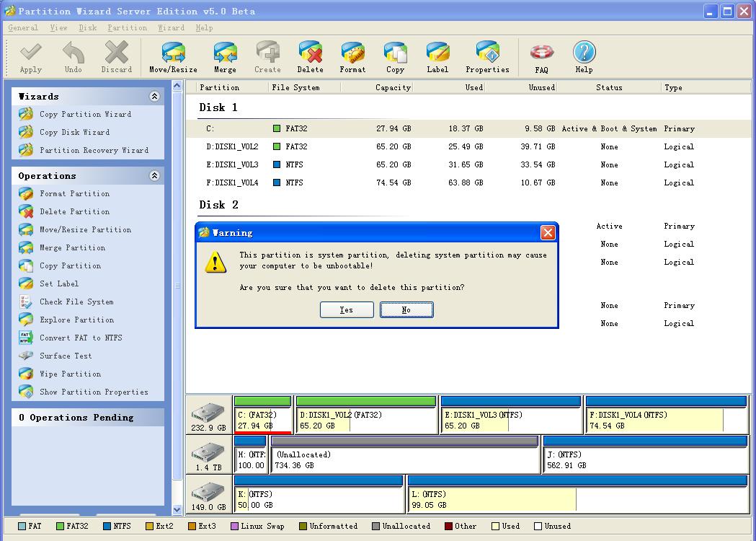Choose Convert FAT to NTFS operation
This screenshot has height=541, width=756.
coord(81,338)
